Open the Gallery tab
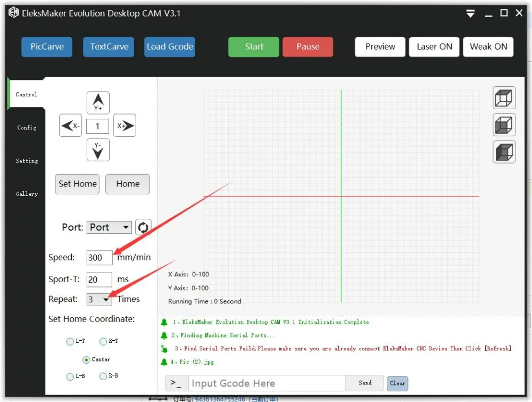532x402 pixels. pyautogui.click(x=27, y=194)
